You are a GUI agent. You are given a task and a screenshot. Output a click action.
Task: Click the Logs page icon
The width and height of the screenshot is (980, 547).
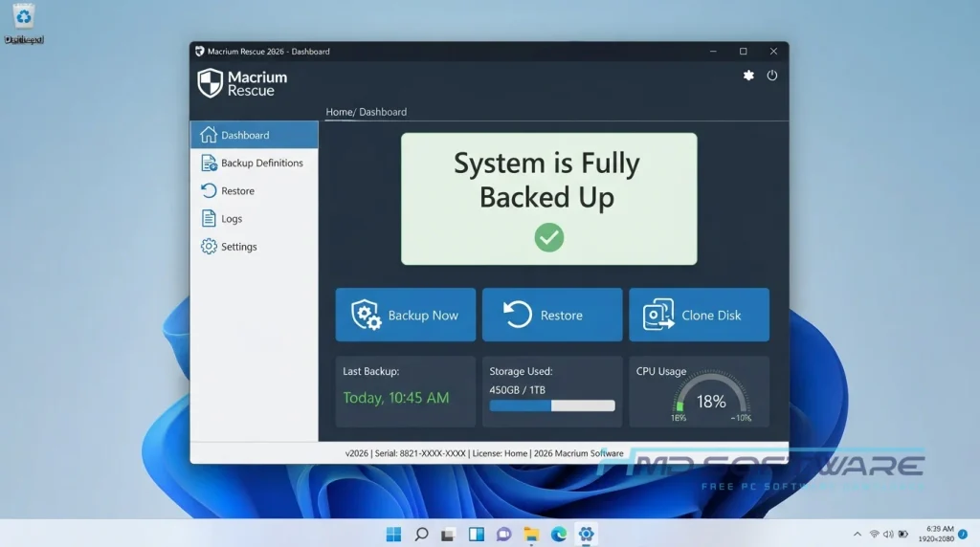pyautogui.click(x=208, y=218)
